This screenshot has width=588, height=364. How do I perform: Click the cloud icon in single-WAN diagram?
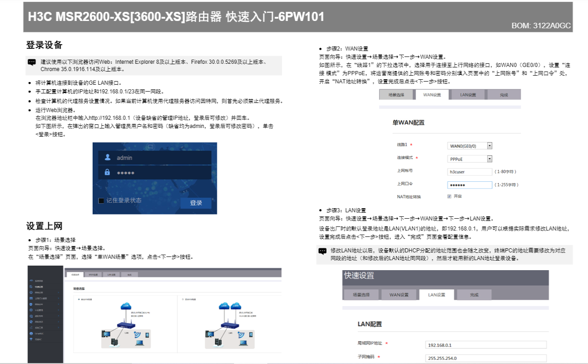click(x=126, y=306)
